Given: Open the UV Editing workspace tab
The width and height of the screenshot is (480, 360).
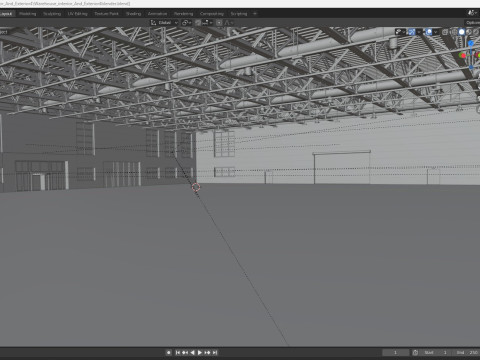Looking at the screenshot, I should [78, 14].
